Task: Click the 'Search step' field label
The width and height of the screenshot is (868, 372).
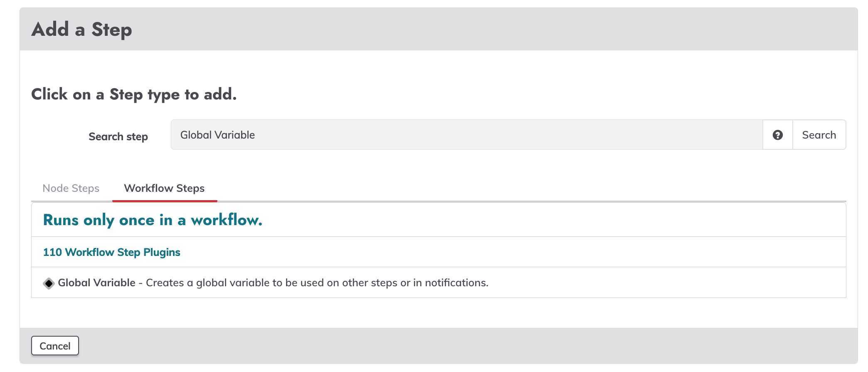Action: click(118, 136)
